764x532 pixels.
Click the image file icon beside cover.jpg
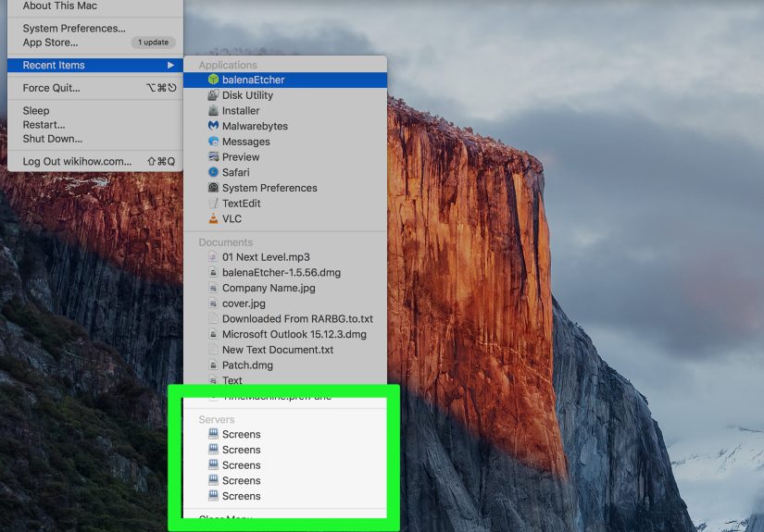pos(212,303)
